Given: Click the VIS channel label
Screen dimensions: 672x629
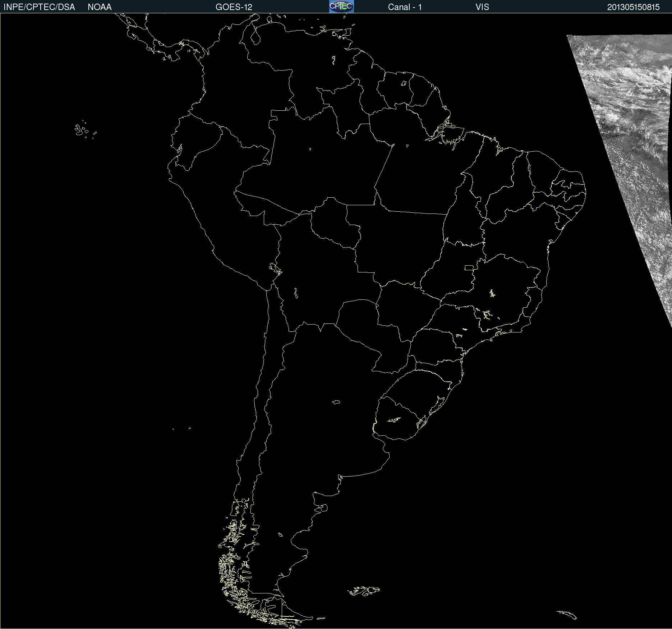Looking at the screenshot, I should pyautogui.click(x=482, y=7).
